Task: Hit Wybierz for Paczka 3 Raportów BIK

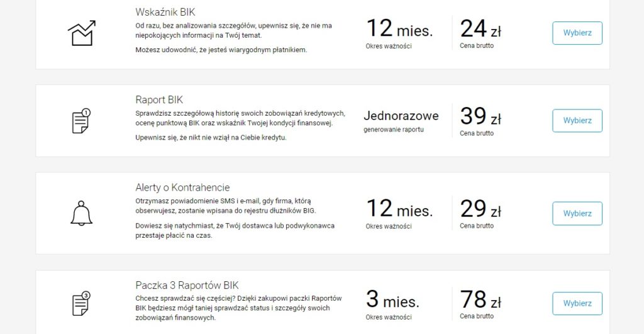Action: tap(577, 303)
